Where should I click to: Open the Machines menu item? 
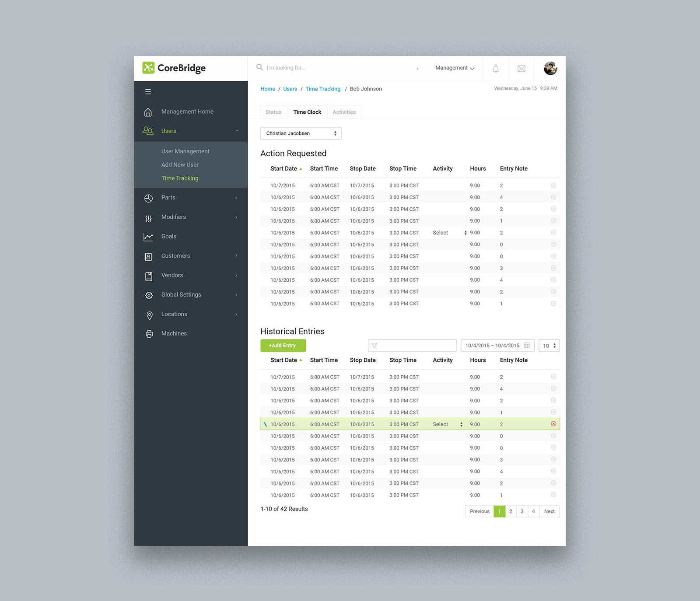click(174, 334)
